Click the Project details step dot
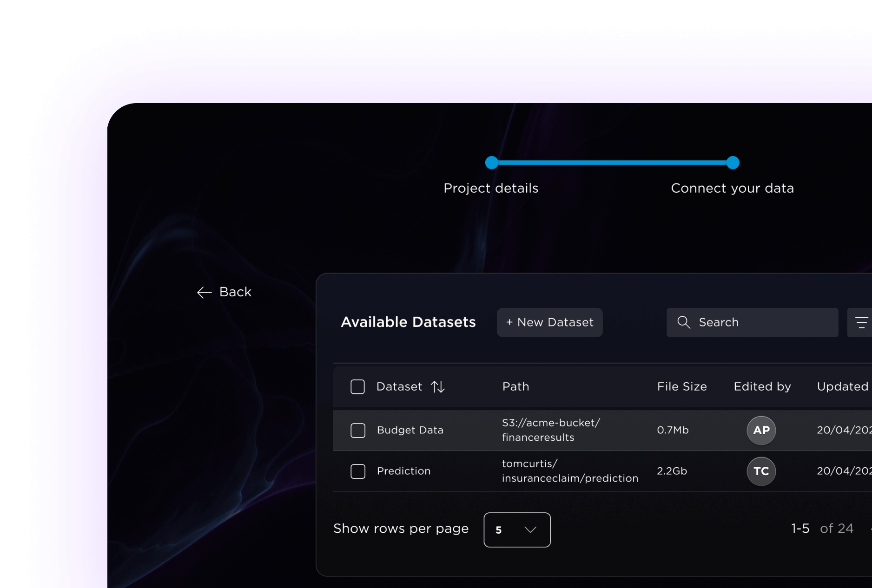 pos(491,163)
